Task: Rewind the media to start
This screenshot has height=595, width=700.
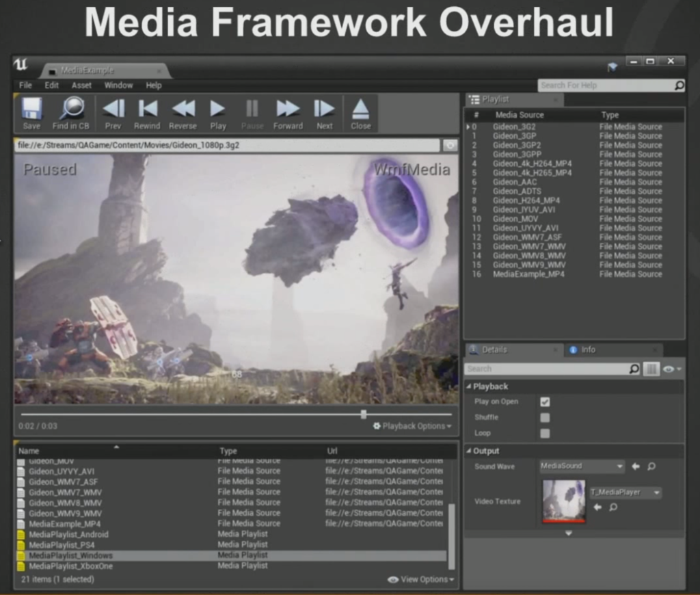Action: 148,114
